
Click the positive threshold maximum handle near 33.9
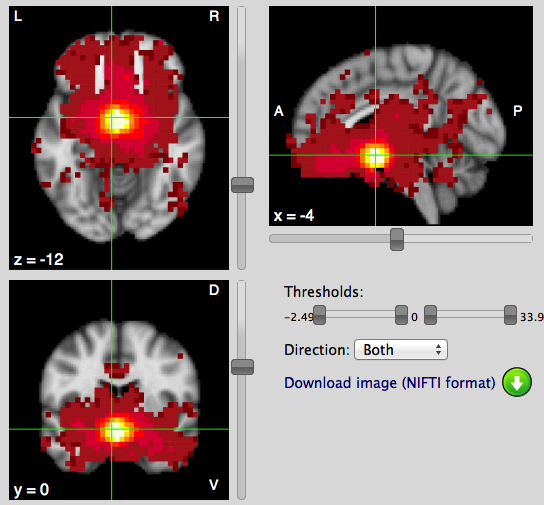(x=510, y=315)
